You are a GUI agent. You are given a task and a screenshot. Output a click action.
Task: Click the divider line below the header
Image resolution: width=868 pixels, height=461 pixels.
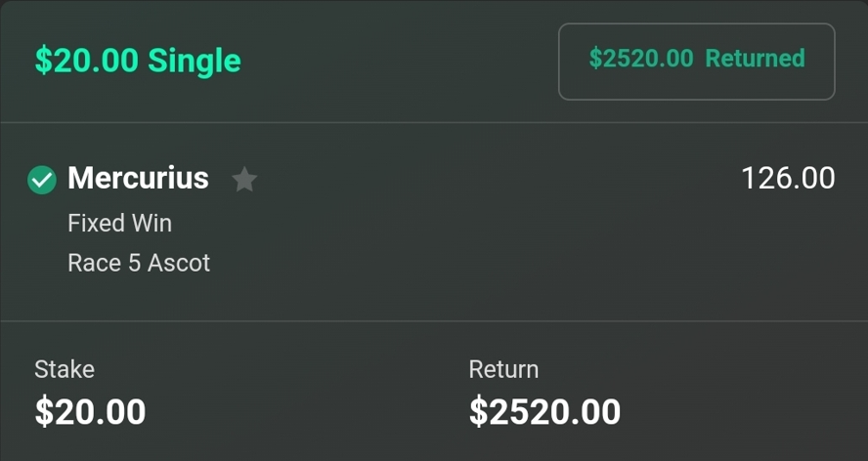pyautogui.click(x=434, y=122)
